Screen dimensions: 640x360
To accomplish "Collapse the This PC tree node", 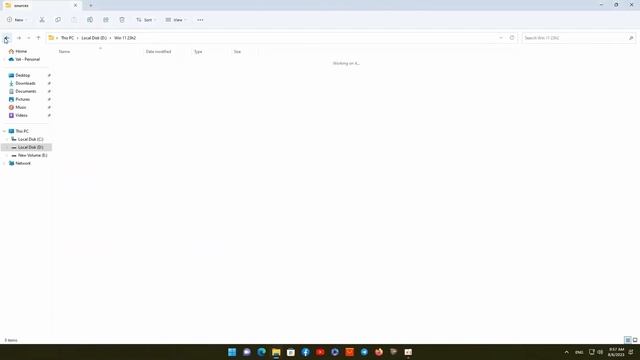I will click(4, 131).
